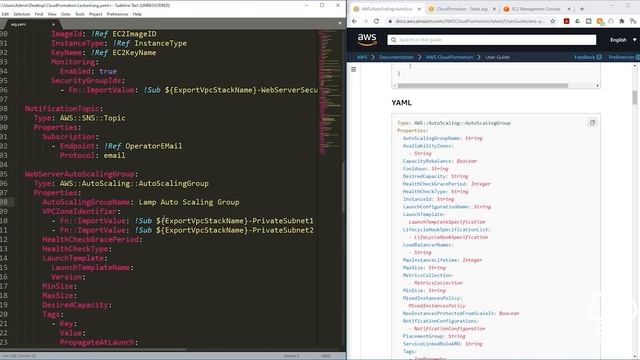Reload the AWS documentation page
Image resolution: width=640 pixels, height=360 pixels.
coord(376,21)
